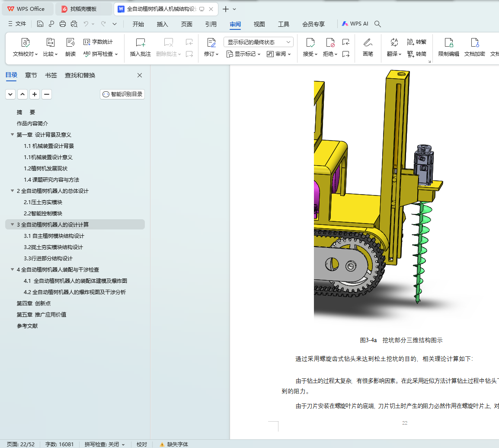Click the 翻译 translate icon

(394, 43)
